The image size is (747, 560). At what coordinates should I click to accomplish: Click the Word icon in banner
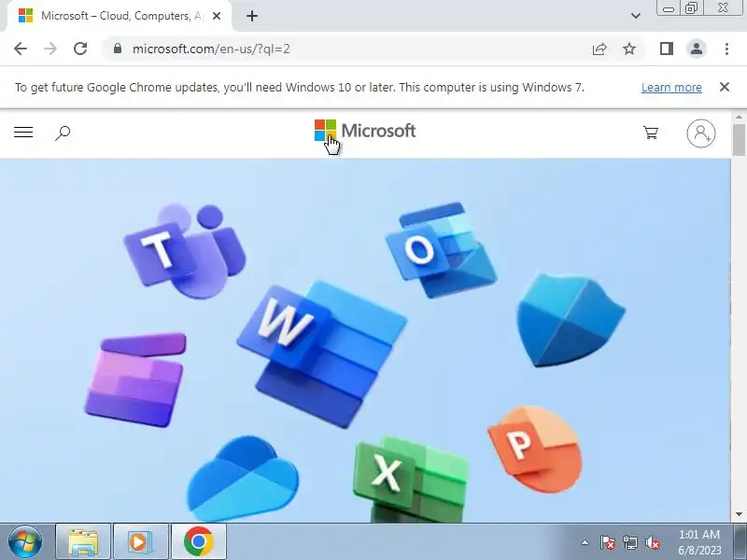[322, 355]
